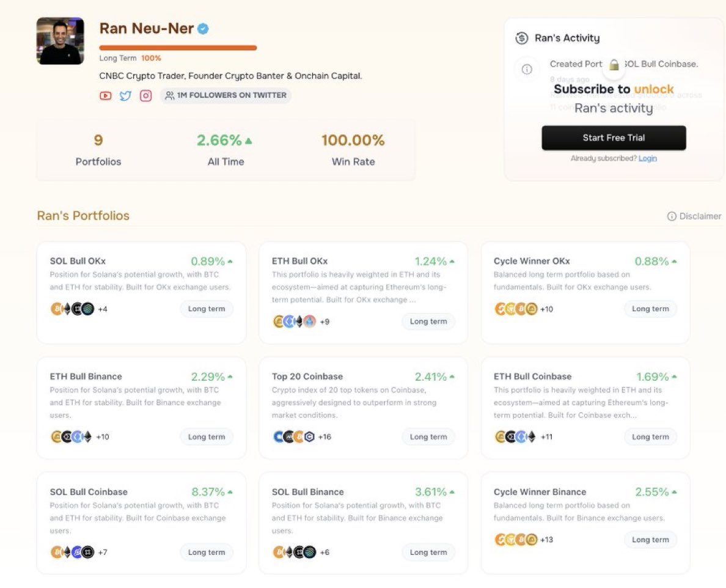Viewport: 726px width, 588px height.
Task: Click the Bitcoin coin icon on SOL Bull OKx
Action: (x=56, y=309)
